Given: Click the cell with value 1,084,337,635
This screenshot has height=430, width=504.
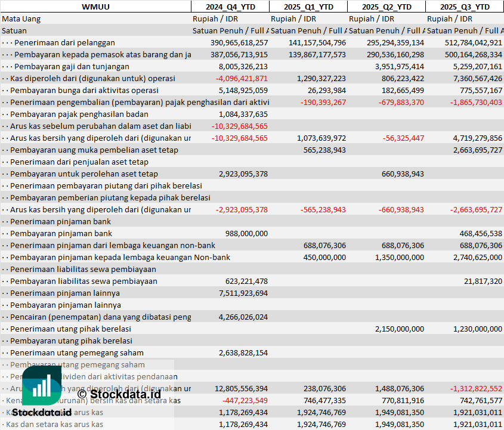Looking at the screenshot, I should click(x=243, y=114).
